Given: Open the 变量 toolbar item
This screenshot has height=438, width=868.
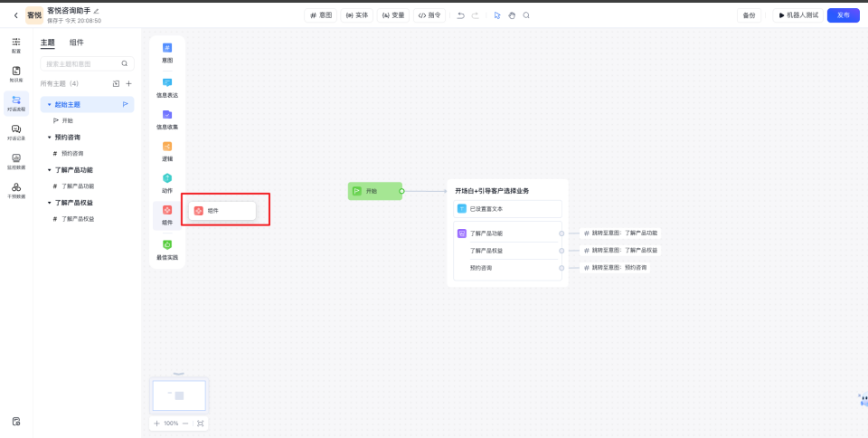Looking at the screenshot, I should (x=392, y=15).
